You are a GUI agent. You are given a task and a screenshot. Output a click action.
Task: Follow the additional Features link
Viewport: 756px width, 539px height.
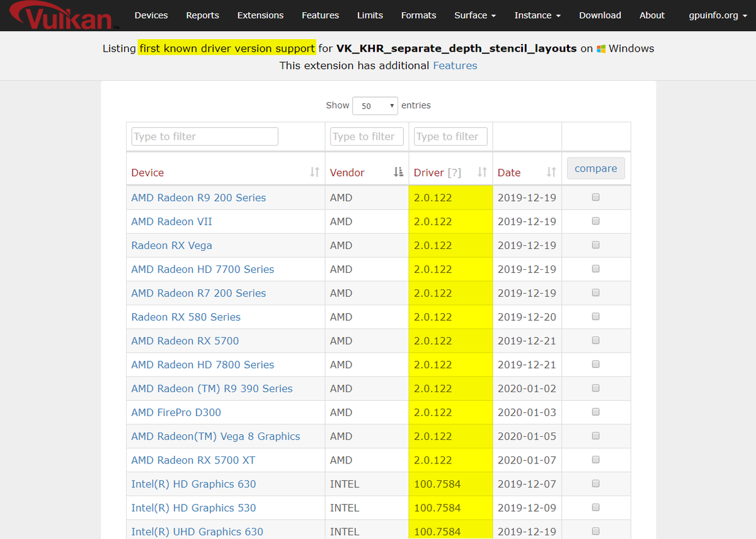point(455,66)
